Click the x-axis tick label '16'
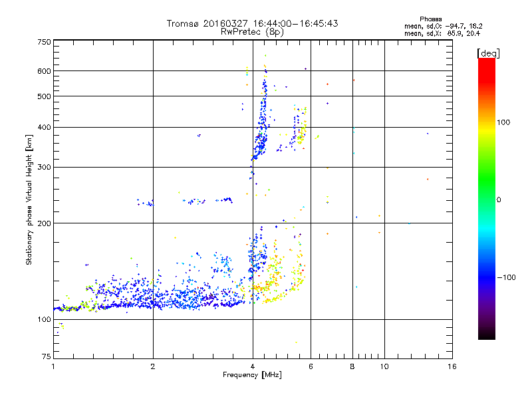The image size is (532, 399). (452, 366)
